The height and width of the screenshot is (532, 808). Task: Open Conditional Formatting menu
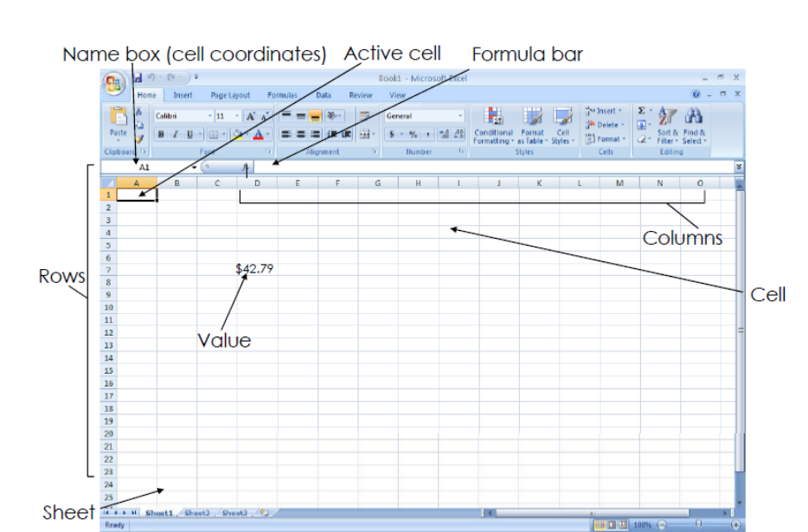494,126
